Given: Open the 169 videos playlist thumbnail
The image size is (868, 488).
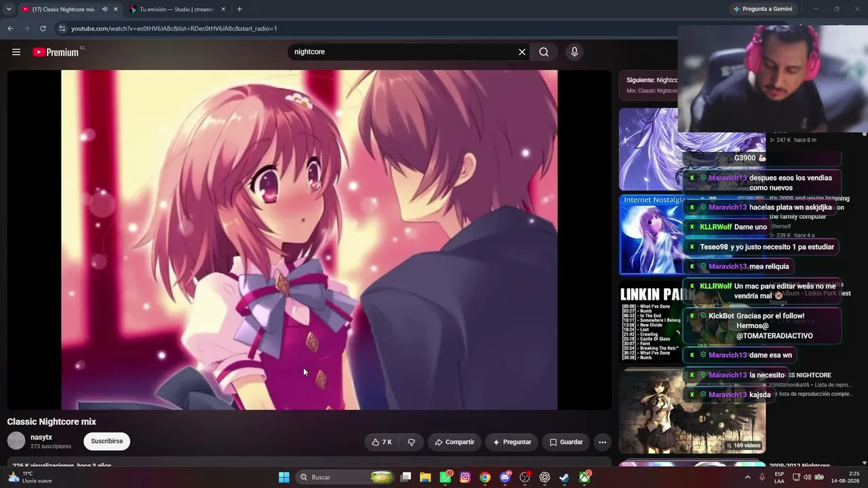Looking at the screenshot, I should (692, 412).
